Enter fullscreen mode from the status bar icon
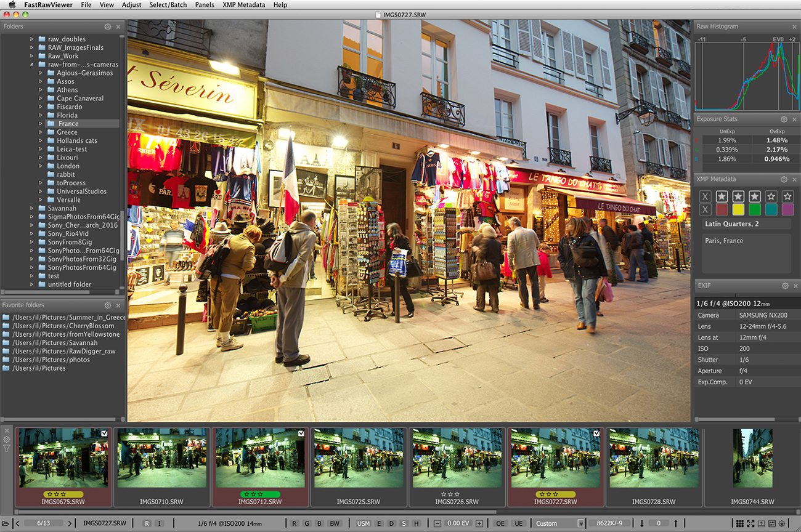Viewport: 801px width, 532px height. click(x=750, y=523)
